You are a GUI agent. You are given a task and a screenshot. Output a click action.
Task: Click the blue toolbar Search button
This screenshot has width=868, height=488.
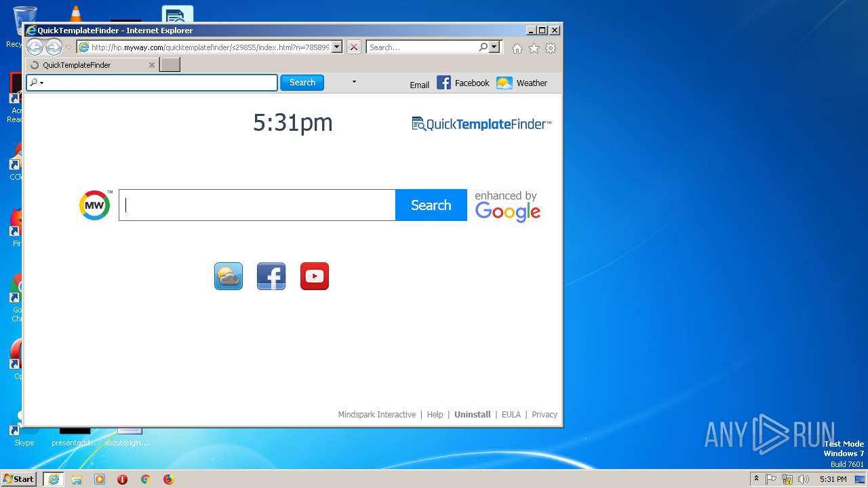tap(302, 83)
